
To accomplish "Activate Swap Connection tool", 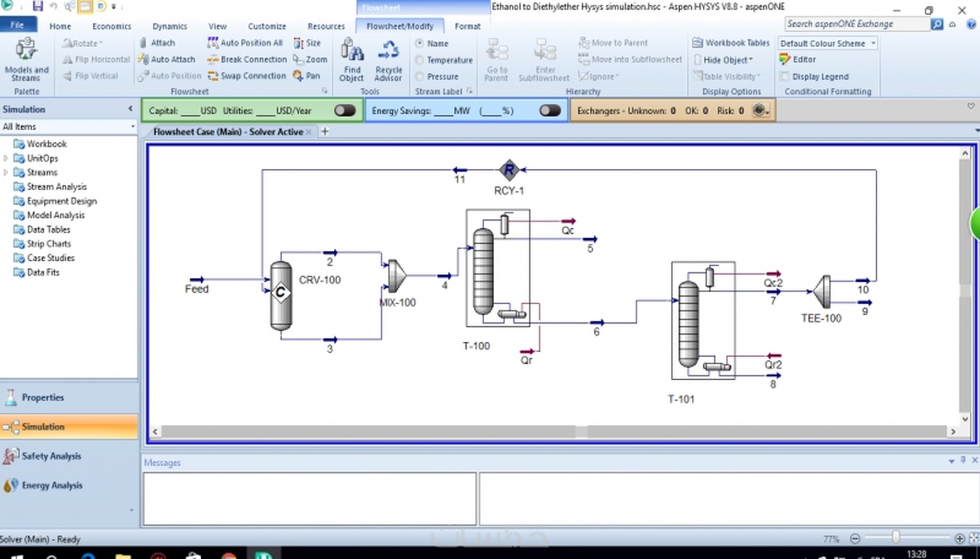I will tap(247, 75).
